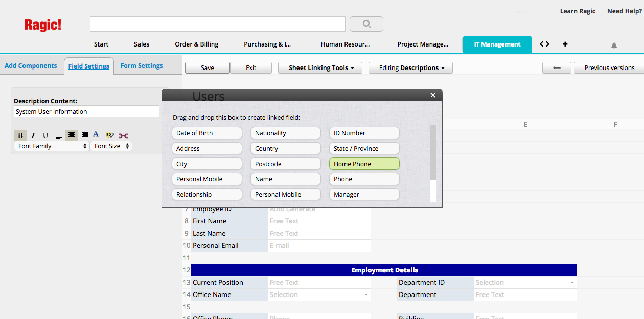Click the Save button
This screenshot has height=319, width=644.
[208, 68]
